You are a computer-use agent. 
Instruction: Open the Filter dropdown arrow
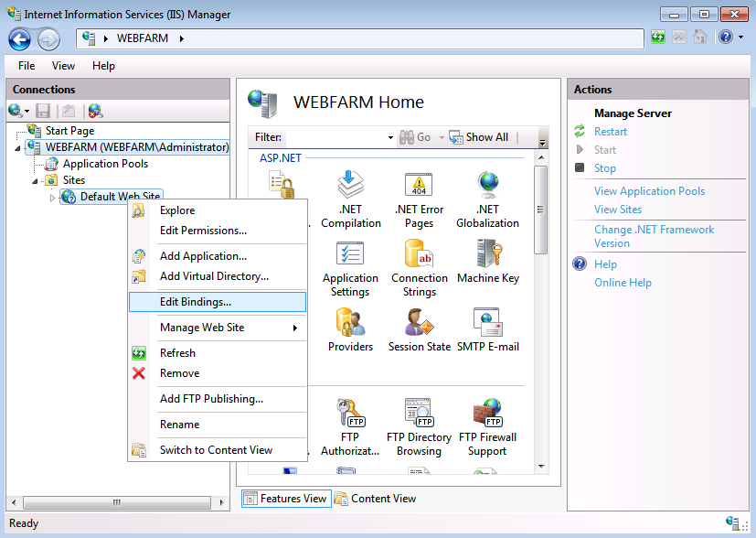(x=390, y=137)
